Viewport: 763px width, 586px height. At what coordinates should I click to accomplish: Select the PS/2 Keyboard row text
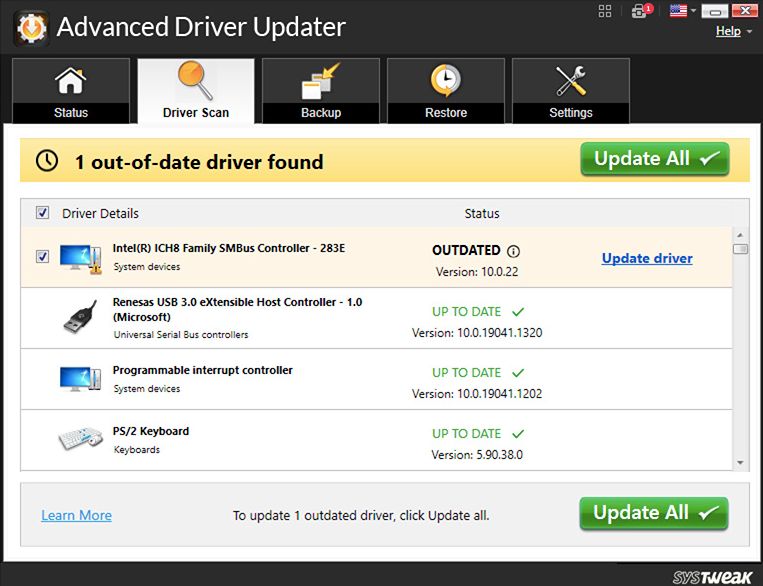coord(151,431)
